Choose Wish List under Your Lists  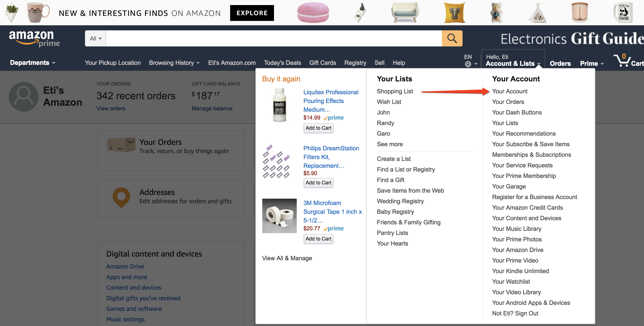(389, 102)
